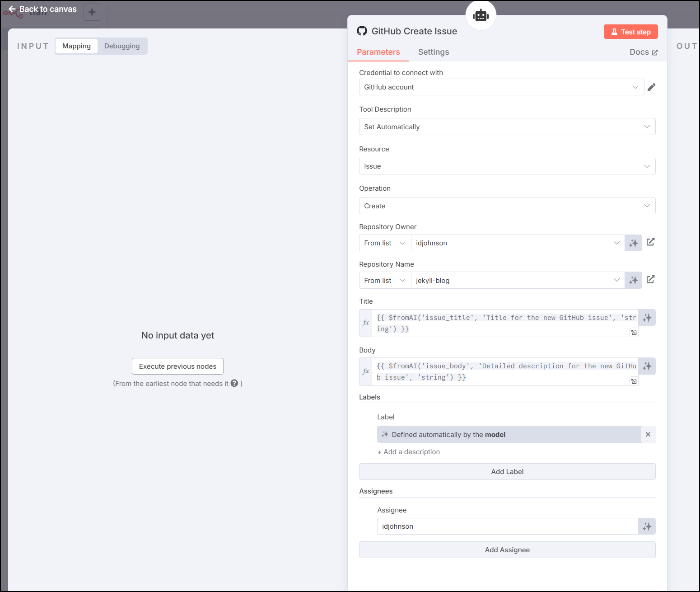Click the Back to canvas text

click(48, 9)
